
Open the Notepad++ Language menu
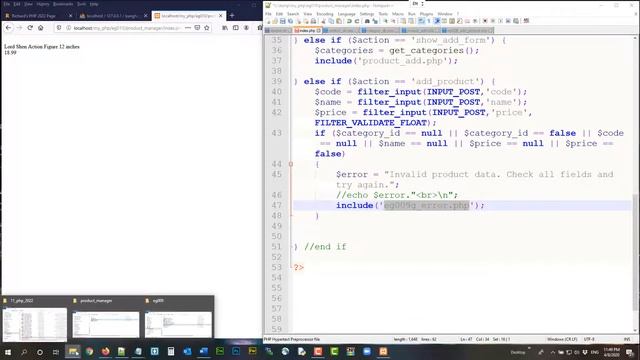347,14
